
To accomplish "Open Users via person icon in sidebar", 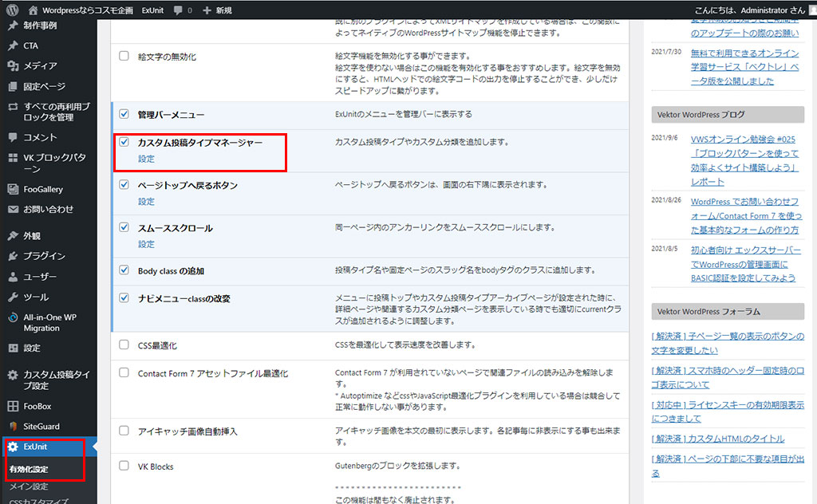I will pos(13,277).
